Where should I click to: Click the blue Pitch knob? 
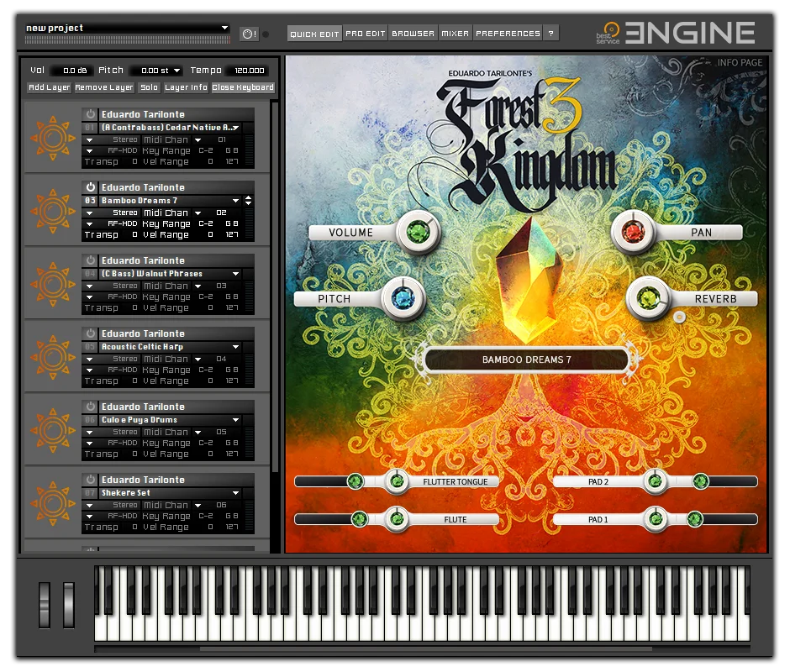[x=403, y=298]
